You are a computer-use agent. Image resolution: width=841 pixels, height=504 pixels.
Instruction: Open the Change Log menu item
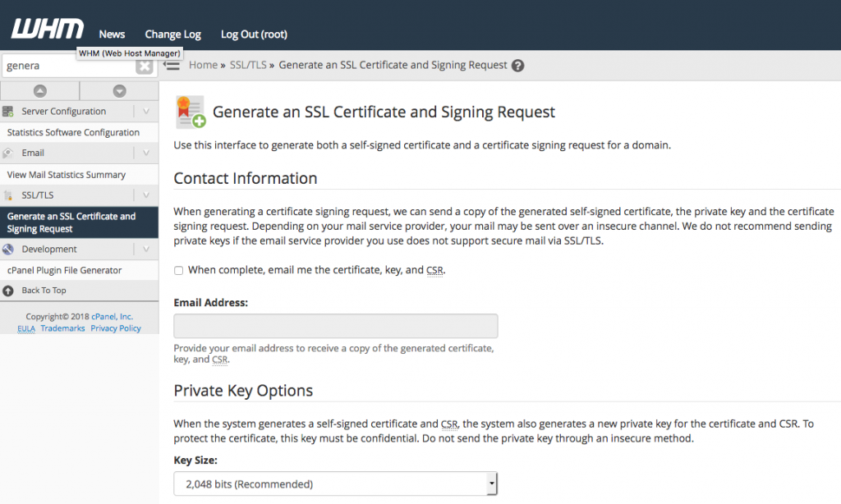[172, 34]
